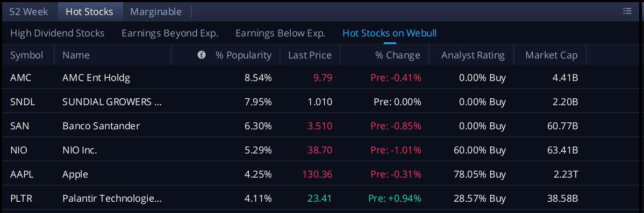Viewport: 644px width, 213px height.
Task: Sort by Market Cap column header
Action: [551, 55]
